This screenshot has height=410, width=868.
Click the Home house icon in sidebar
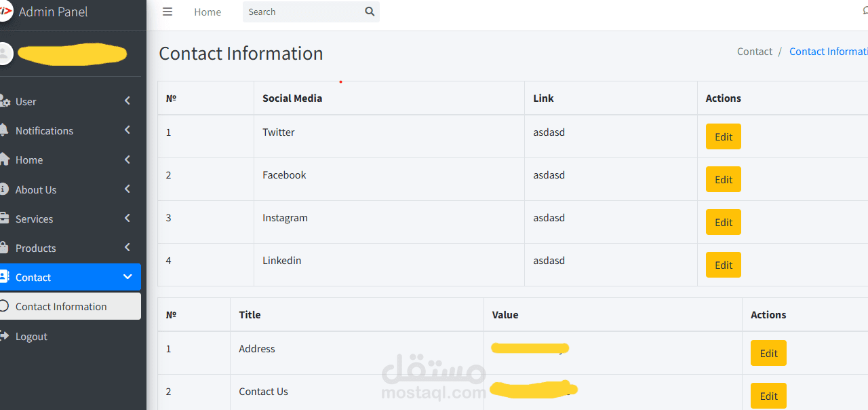(x=4, y=160)
